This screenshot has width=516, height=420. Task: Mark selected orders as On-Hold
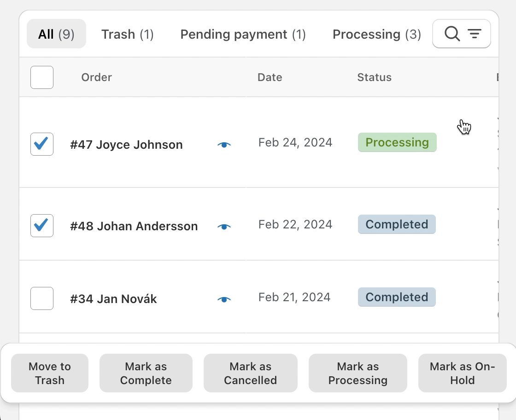coord(462,373)
